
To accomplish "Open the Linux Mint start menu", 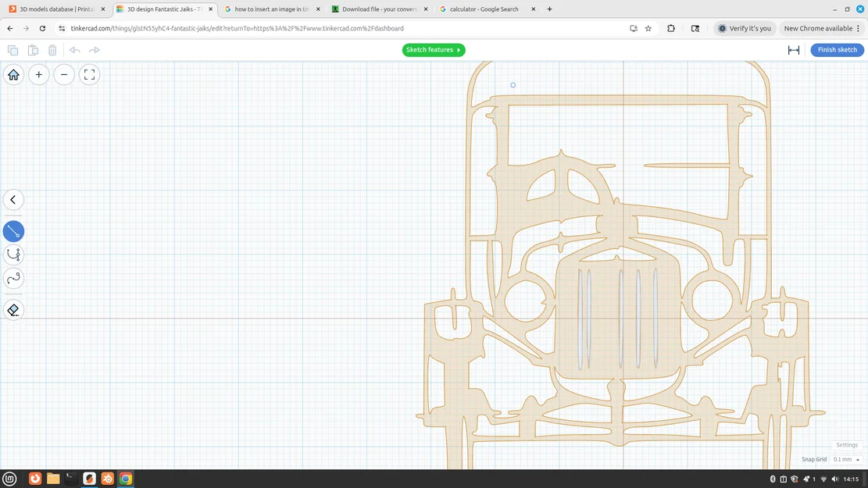I will [x=9, y=479].
